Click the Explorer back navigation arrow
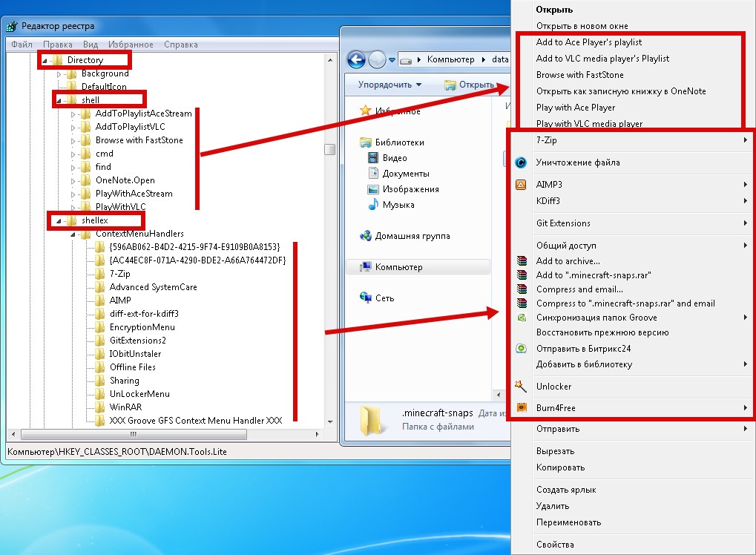 (x=356, y=59)
